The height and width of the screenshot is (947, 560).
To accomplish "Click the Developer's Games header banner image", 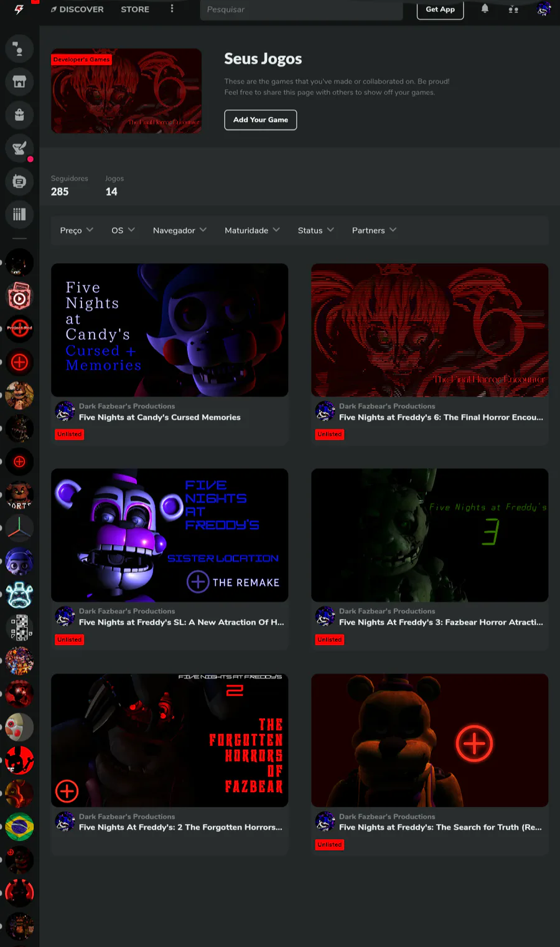I will point(126,91).
